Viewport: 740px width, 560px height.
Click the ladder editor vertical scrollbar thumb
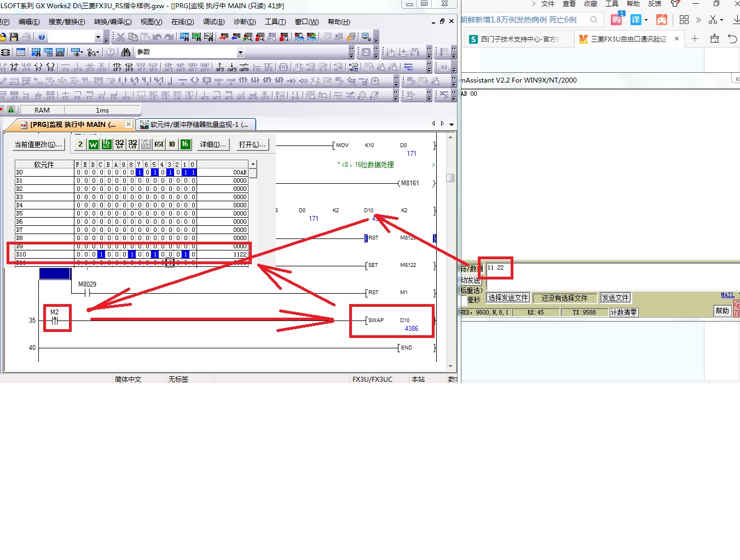pyautogui.click(x=450, y=178)
